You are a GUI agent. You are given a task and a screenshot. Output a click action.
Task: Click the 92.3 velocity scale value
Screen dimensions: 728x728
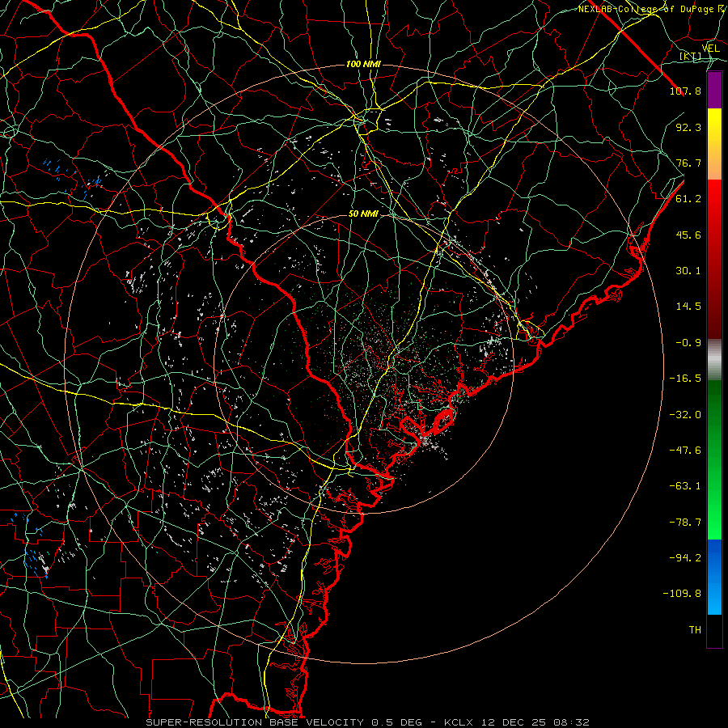688,127
